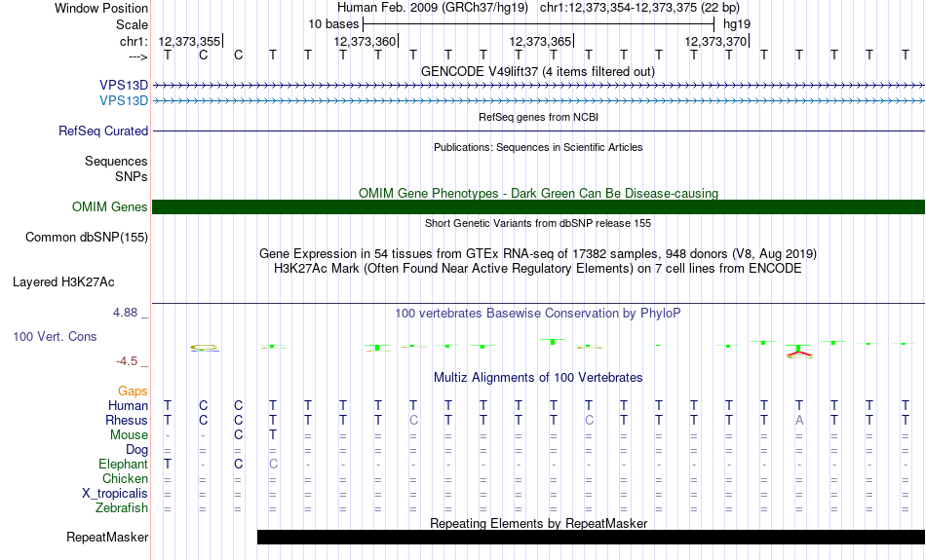This screenshot has width=926, height=560.
Task: Click the 12,373,360 position marker
Action: pos(365,41)
